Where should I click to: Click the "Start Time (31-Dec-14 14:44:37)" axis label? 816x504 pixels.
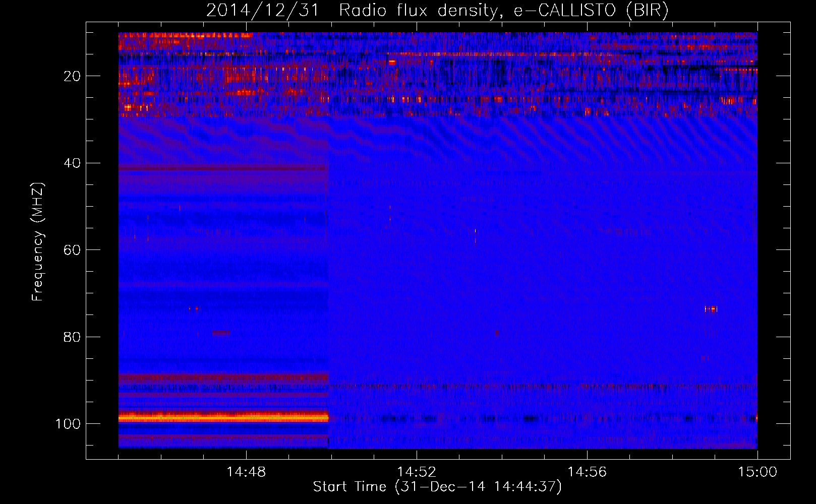[x=437, y=487]
